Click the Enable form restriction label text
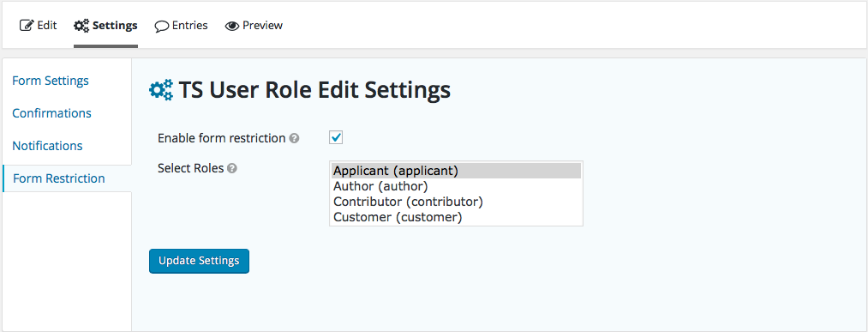This screenshot has width=868, height=332. (221, 138)
